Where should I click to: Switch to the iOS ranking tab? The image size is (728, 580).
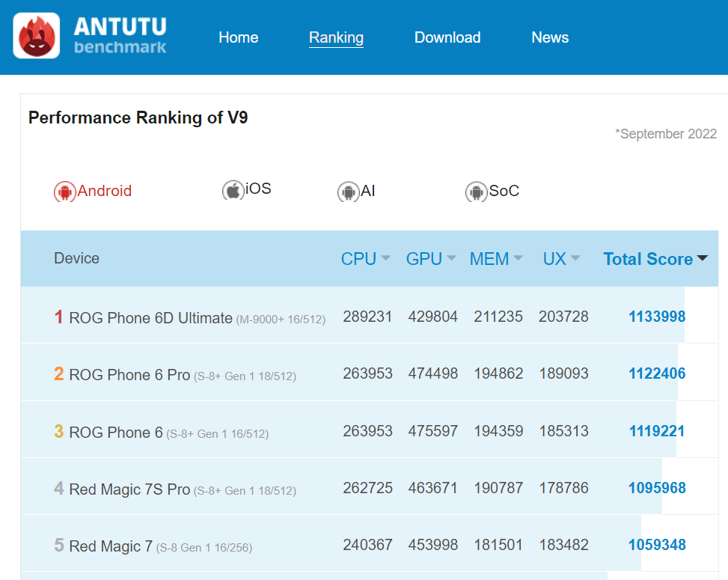tap(247, 189)
